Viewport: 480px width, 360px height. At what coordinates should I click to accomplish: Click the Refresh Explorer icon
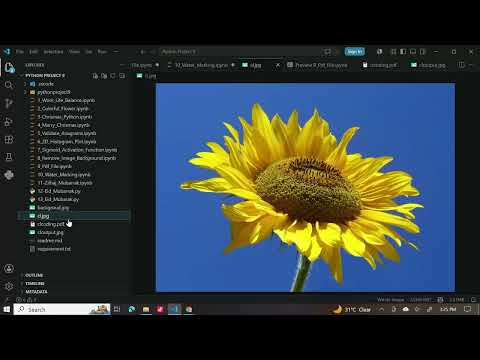113,76
